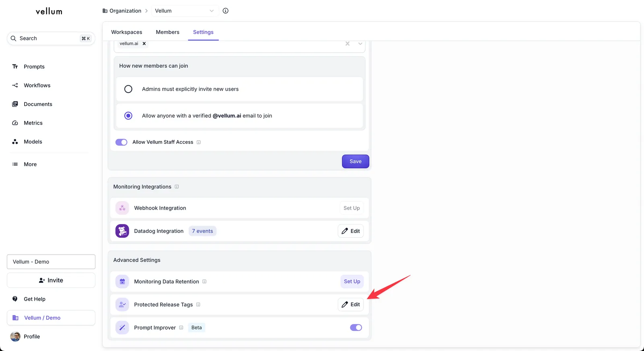Click the Protected Release Tags icon
The image size is (644, 351).
122,305
